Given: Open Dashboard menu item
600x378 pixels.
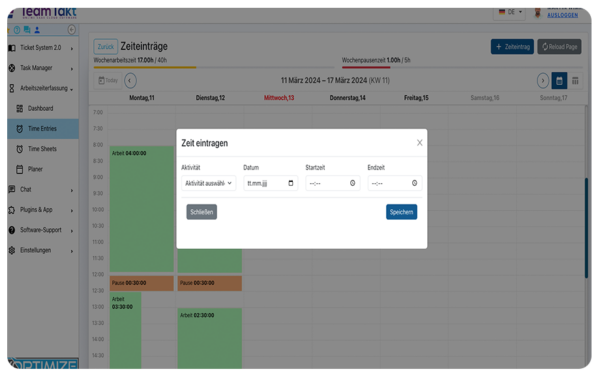Looking at the screenshot, I should (43, 109).
